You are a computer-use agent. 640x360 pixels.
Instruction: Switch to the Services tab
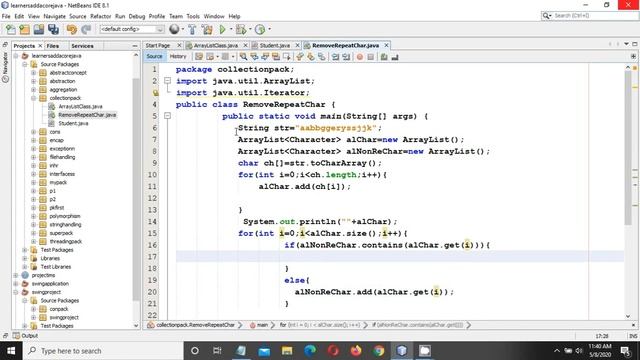(82, 46)
